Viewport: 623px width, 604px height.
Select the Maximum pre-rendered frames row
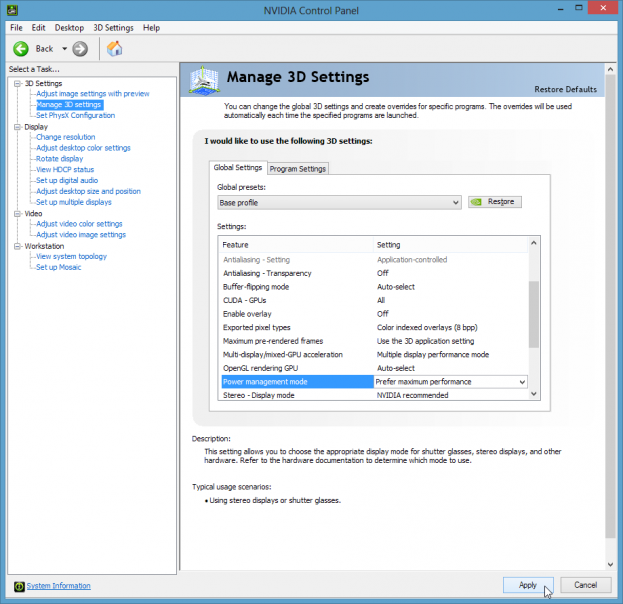point(374,341)
